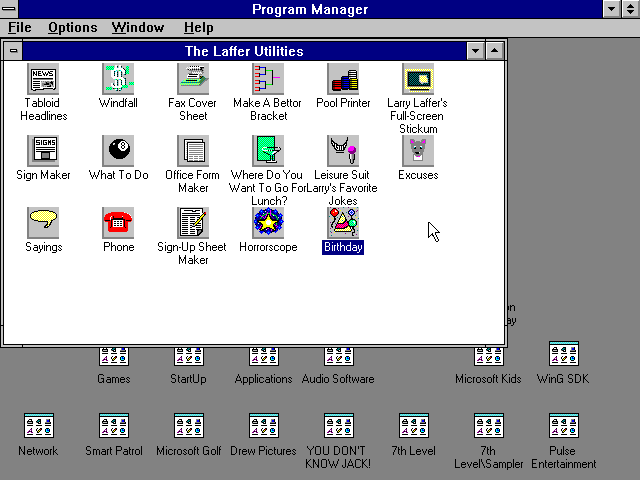Minimize the Program Manager window

tap(612, 9)
